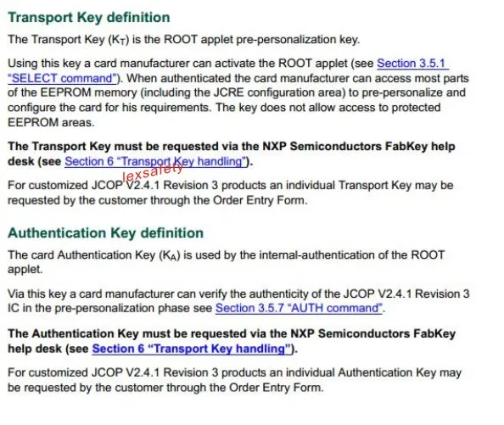Click the red "lexsafety" watermark text
Viewport: 504px width, 425px height.
(x=153, y=172)
